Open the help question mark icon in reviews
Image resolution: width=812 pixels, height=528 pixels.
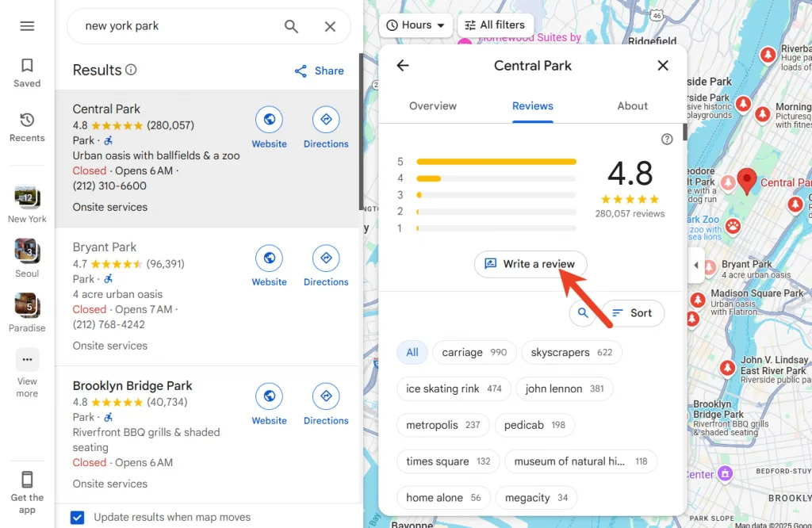[667, 139]
